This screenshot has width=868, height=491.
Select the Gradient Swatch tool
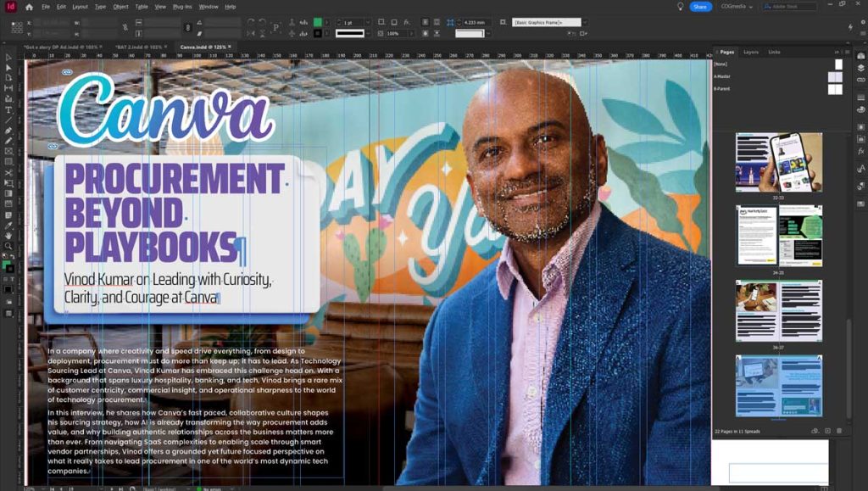tap(8, 193)
